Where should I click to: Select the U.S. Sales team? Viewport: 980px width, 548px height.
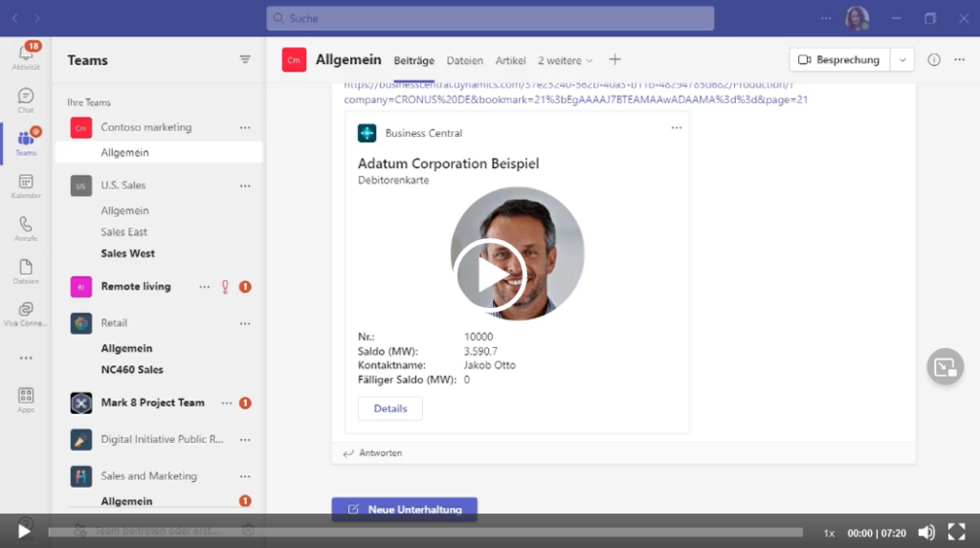point(123,186)
